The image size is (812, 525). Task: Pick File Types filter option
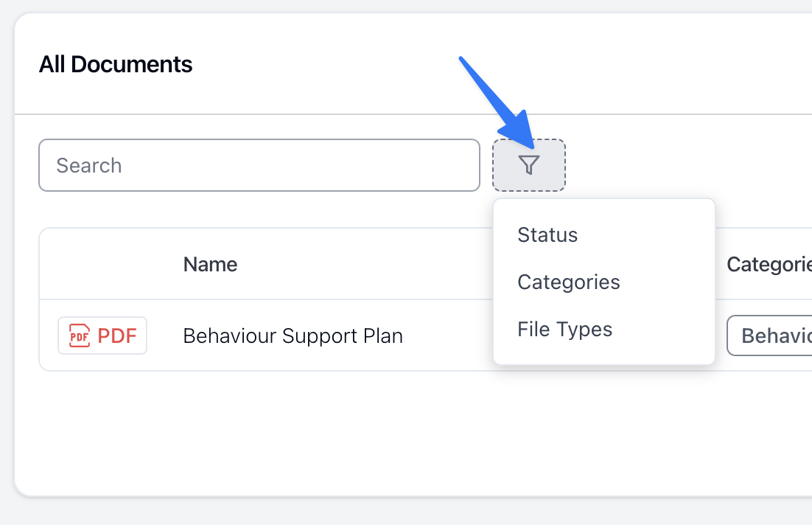click(565, 329)
